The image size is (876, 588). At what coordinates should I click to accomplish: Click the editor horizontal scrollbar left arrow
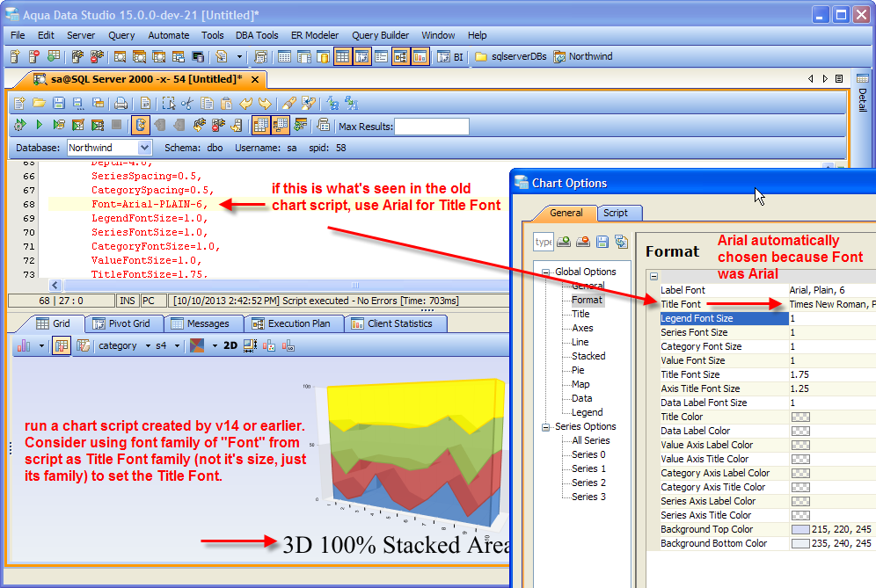[x=55, y=286]
